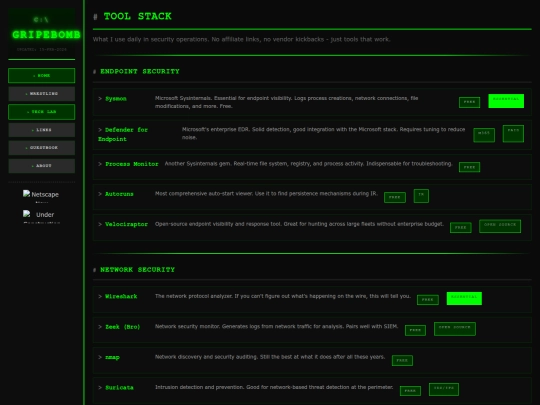Click the bright ESSENTIAL tag on Sysmon row

(506, 101)
